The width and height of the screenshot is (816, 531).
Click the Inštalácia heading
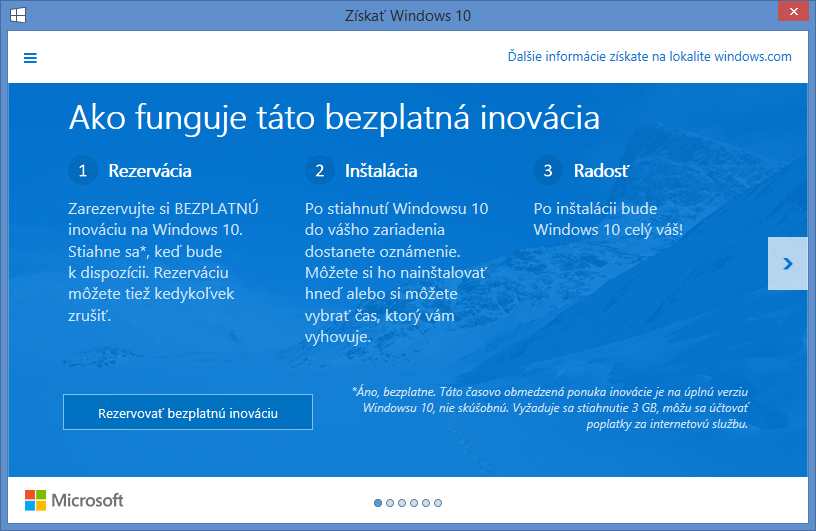(381, 171)
